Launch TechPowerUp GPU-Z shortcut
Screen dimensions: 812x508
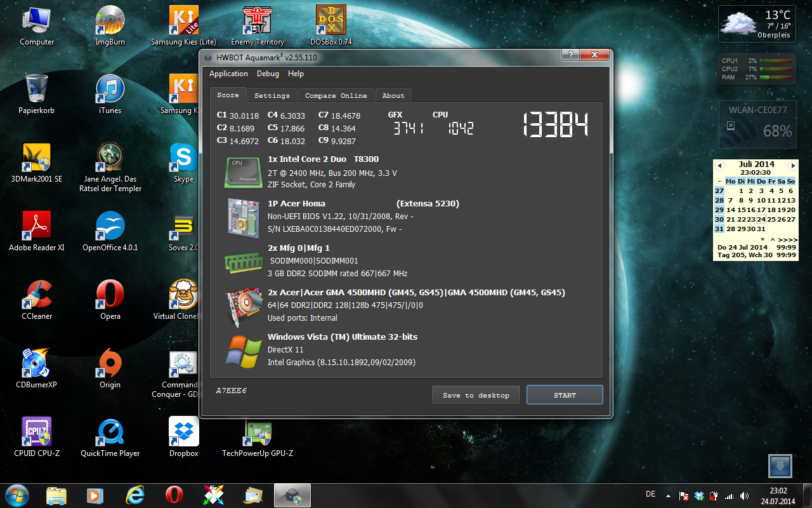click(257, 437)
